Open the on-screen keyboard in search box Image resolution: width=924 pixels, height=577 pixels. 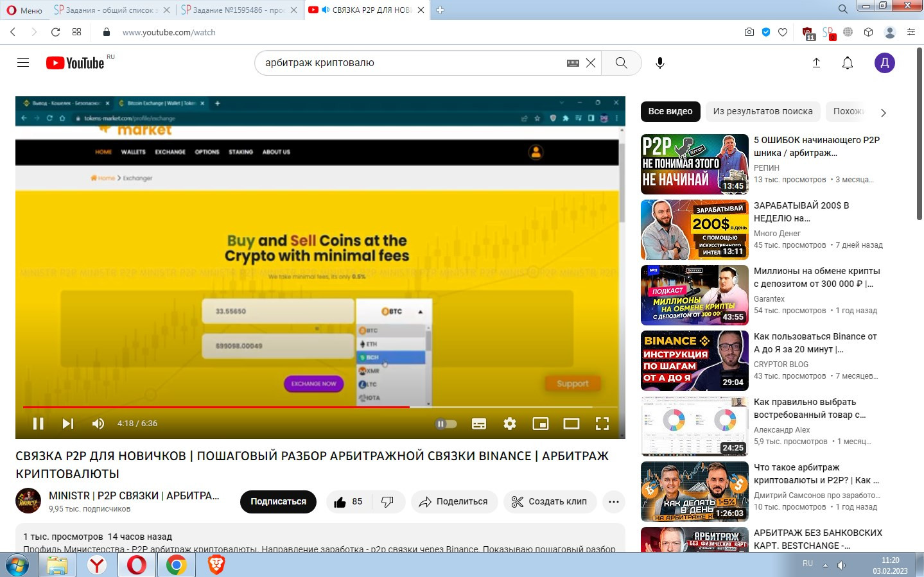[x=573, y=63]
